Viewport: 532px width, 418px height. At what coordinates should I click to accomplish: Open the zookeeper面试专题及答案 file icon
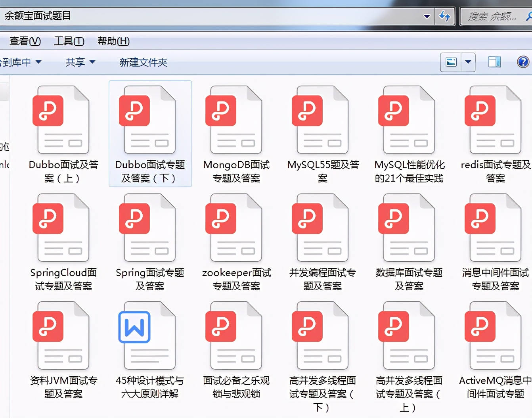coord(234,228)
